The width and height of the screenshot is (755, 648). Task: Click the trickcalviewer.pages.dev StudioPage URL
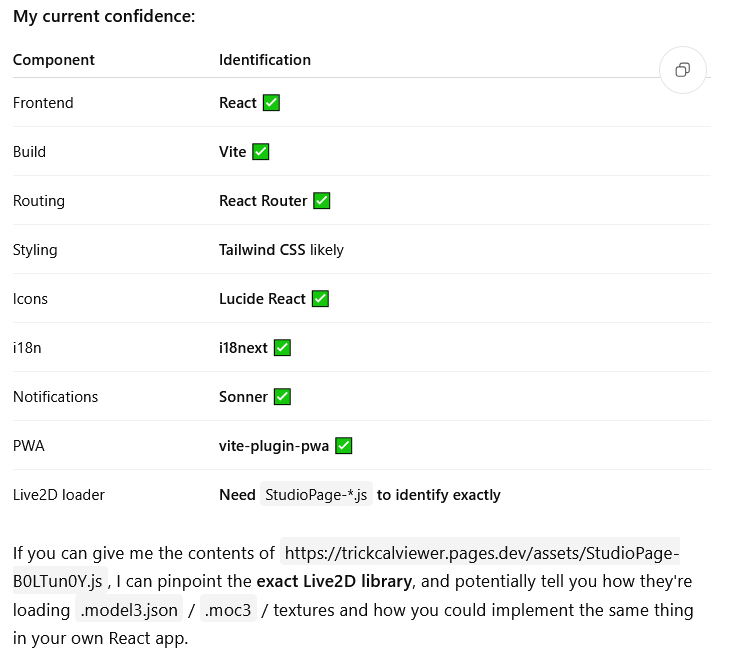tap(346, 567)
